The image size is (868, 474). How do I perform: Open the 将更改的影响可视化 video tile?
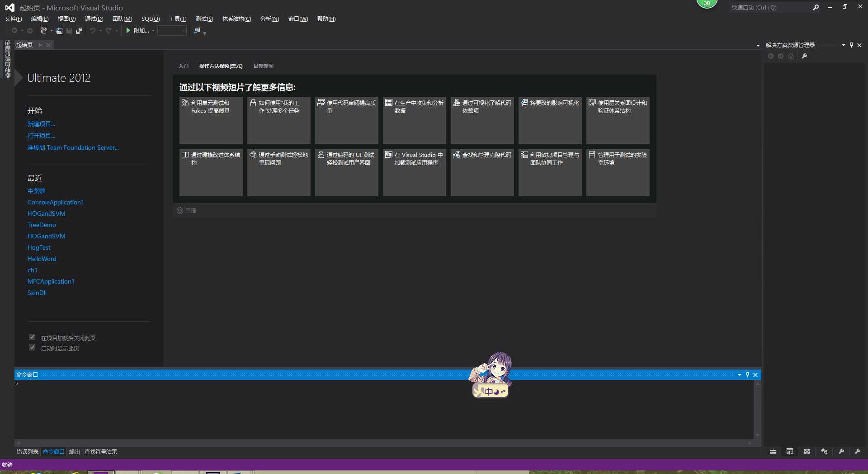[550, 120]
